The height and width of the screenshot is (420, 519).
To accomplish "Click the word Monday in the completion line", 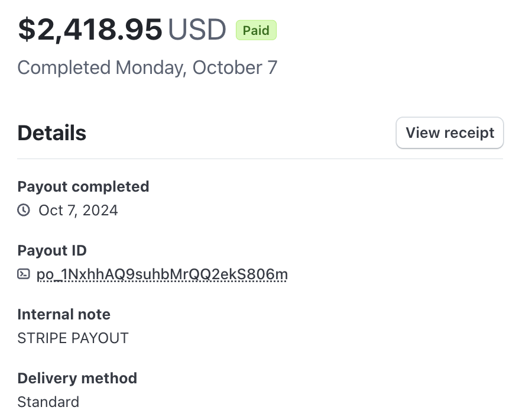I will coord(151,68).
